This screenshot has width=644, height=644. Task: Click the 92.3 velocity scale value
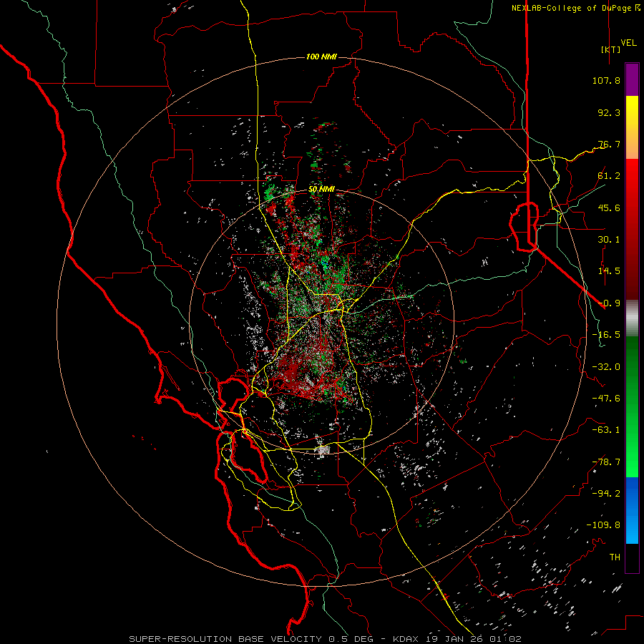(609, 112)
